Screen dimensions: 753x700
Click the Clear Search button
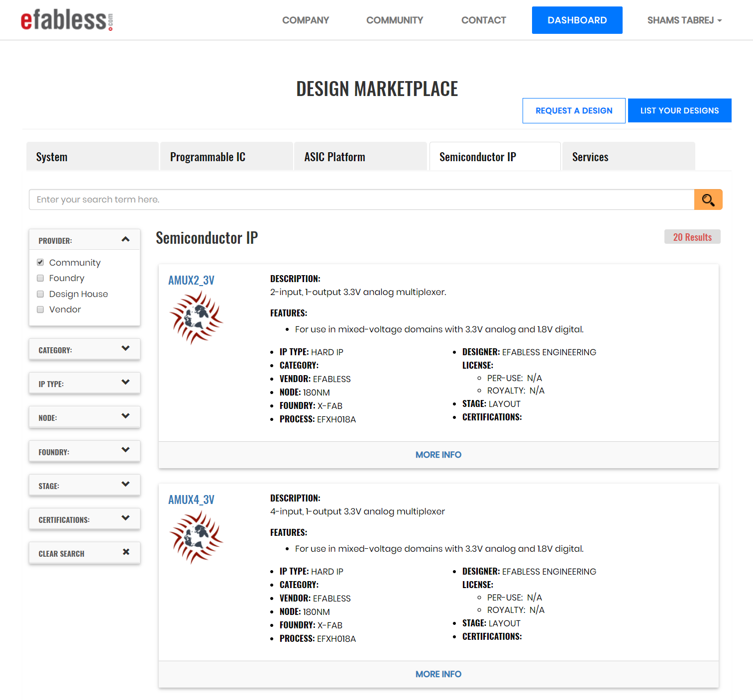click(x=85, y=553)
